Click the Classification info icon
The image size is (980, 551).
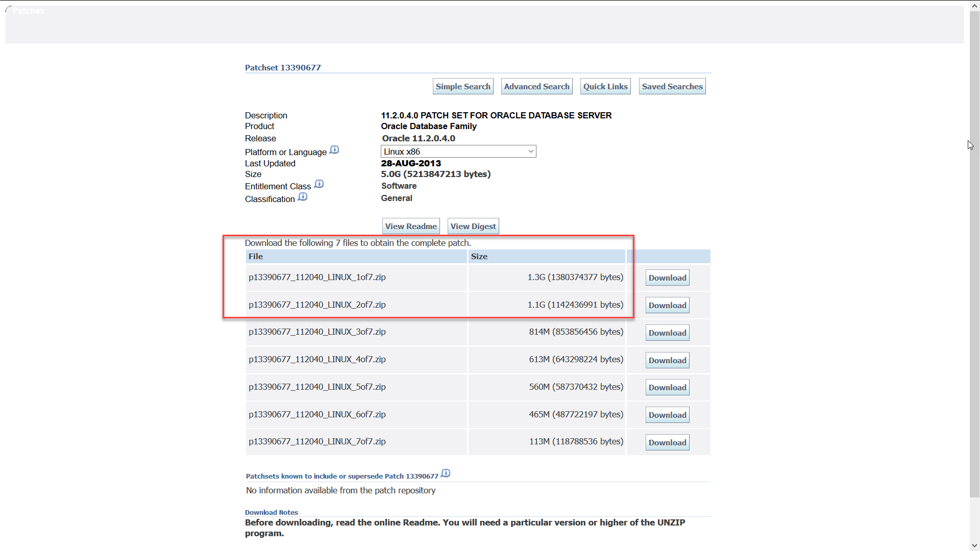tap(302, 196)
